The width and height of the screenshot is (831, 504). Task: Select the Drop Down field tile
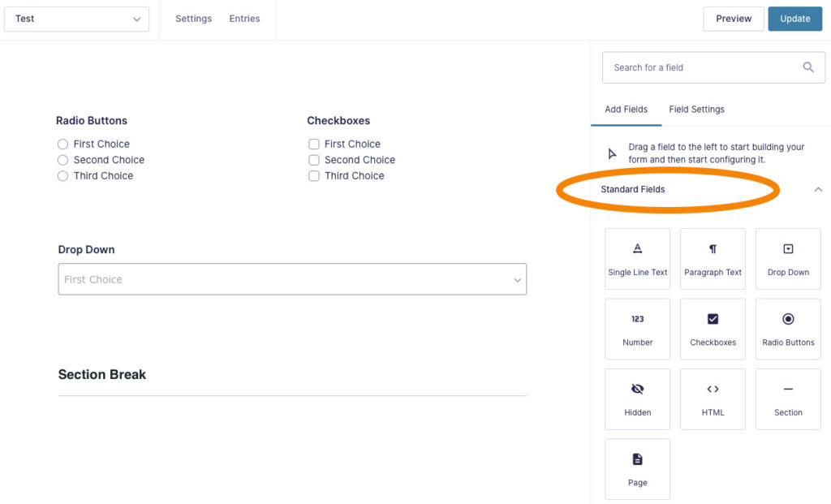[788, 259]
